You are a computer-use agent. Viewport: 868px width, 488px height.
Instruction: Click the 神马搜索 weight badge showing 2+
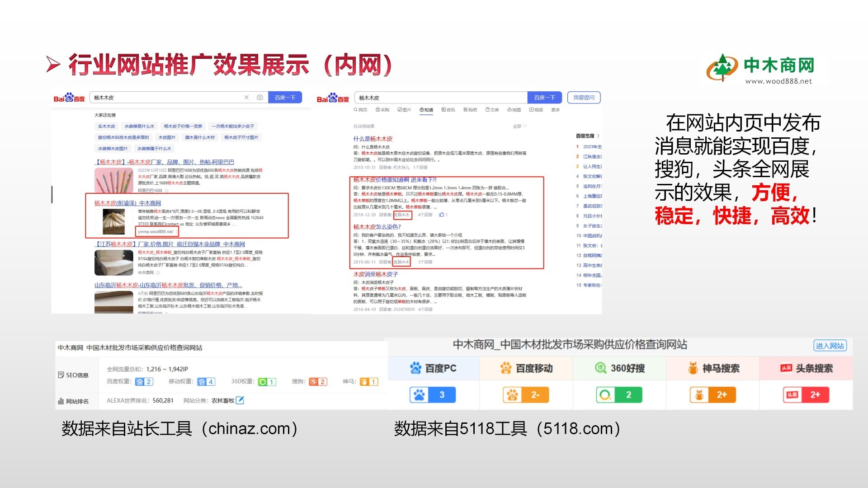(x=713, y=395)
